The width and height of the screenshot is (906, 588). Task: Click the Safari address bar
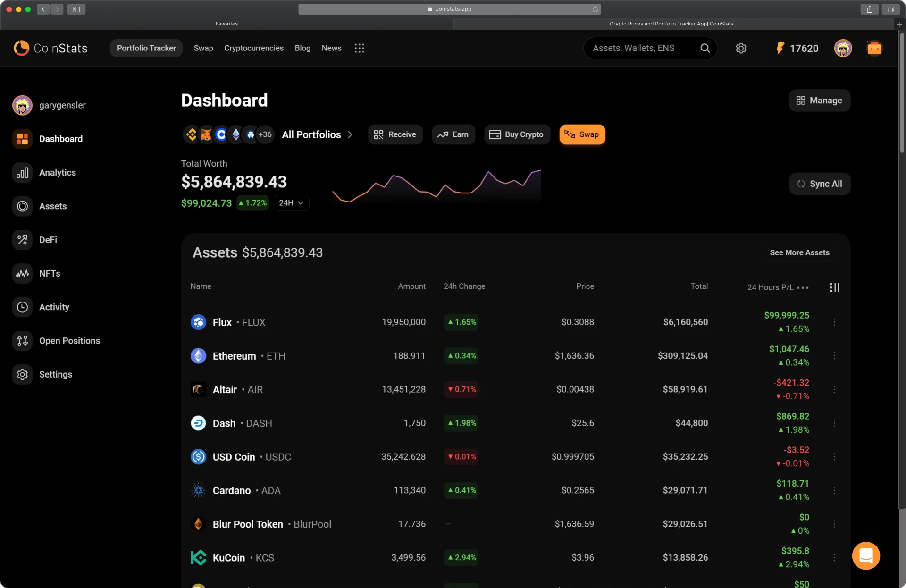pos(449,9)
